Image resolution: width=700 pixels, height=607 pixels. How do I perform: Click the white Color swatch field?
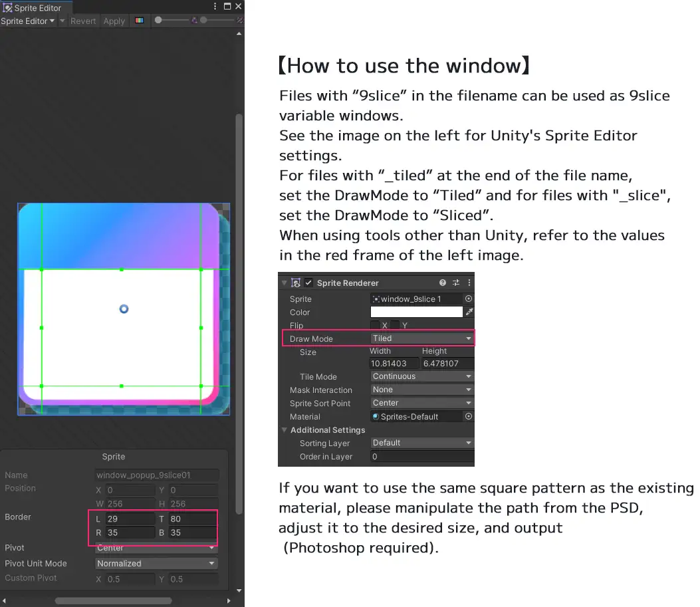point(416,312)
